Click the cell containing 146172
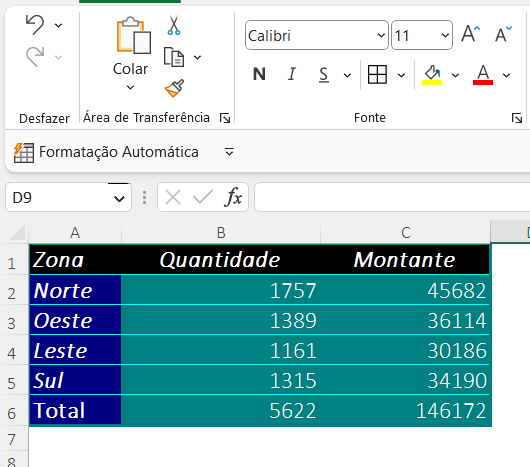This screenshot has width=530, height=467. (405, 410)
